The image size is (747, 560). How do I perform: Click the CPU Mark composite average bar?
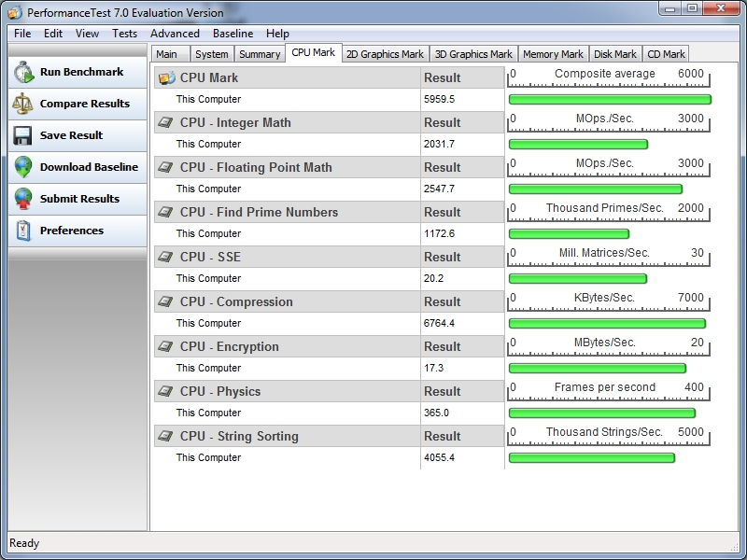point(610,100)
